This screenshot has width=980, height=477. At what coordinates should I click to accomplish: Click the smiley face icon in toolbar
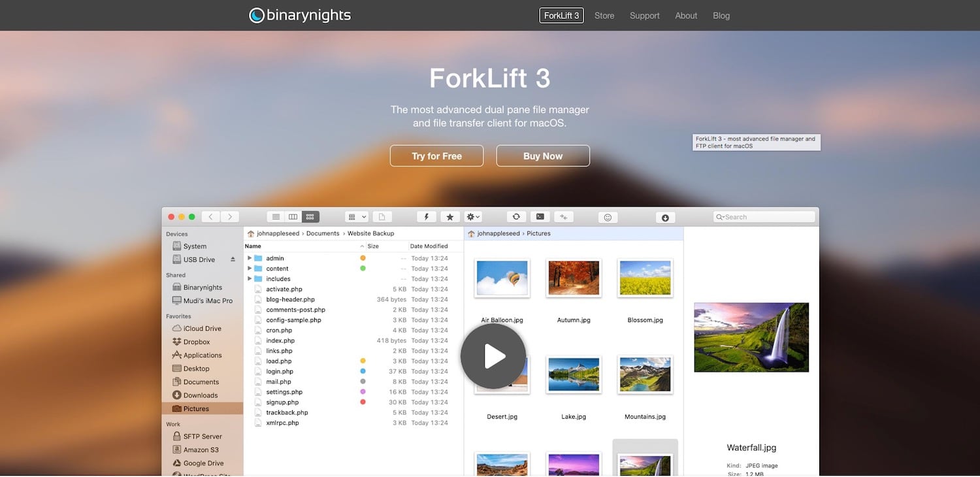[608, 218]
